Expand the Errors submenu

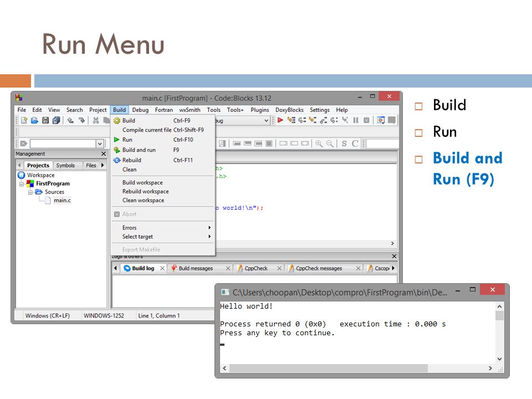pyautogui.click(x=163, y=228)
